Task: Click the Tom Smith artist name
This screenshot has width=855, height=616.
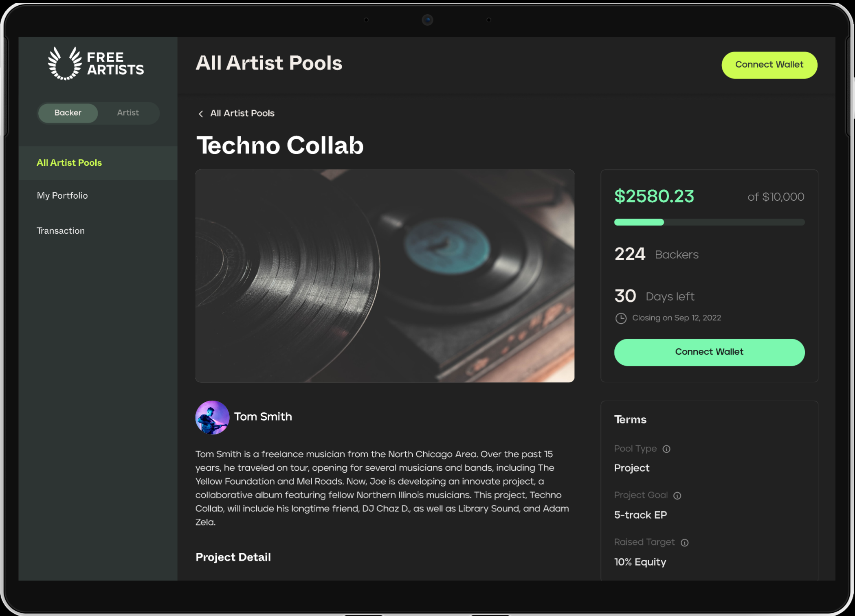Action: tap(263, 417)
